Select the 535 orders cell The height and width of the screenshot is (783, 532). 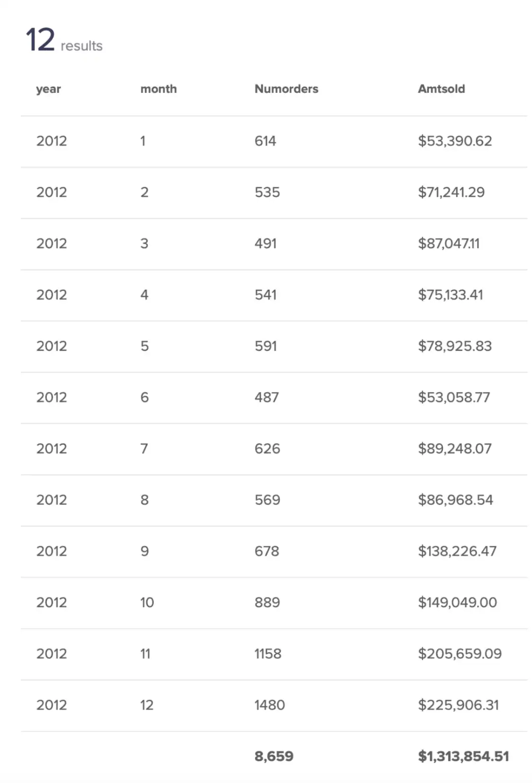point(267,192)
